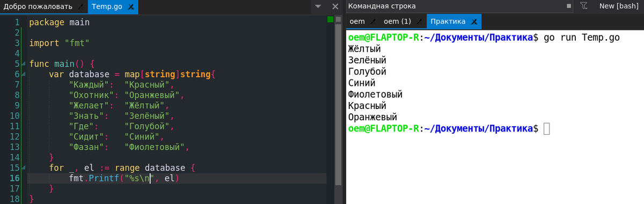This screenshot has height=204, width=644.
Task: Click the terminal prompt input cursor
Action: pos(547,129)
